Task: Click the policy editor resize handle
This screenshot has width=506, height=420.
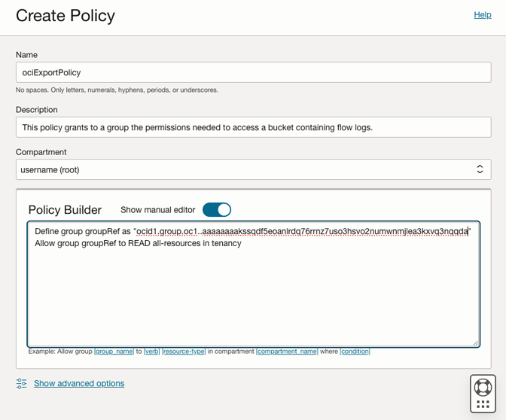Action: pos(474,342)
